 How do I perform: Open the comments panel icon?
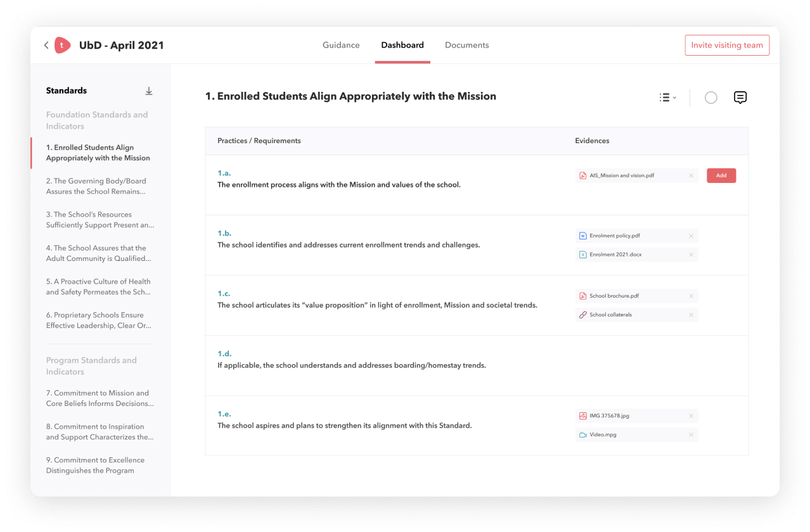point(740,98)
